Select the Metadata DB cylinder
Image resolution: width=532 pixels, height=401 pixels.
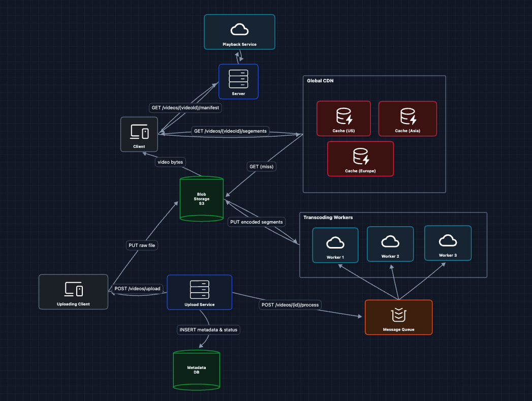(196, 369)
